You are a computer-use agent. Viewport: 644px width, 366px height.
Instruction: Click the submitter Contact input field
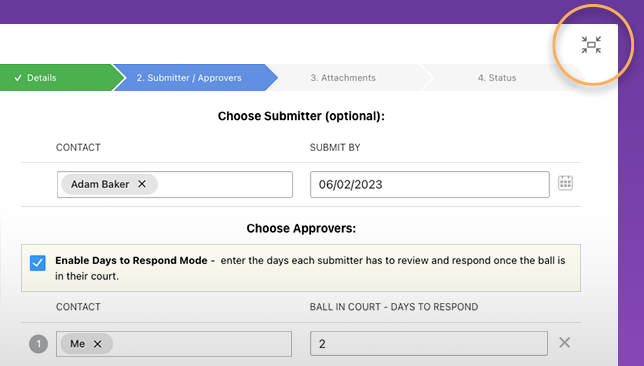tap(175, 184)
